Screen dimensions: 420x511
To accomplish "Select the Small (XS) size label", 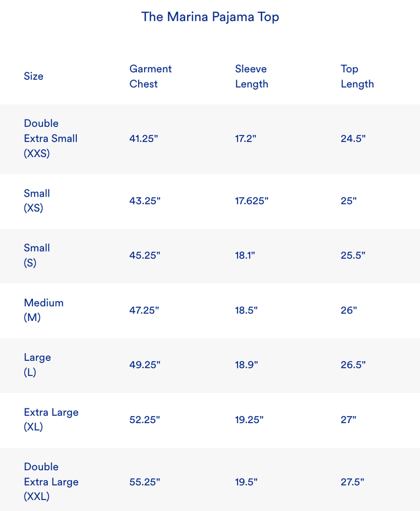I will (37, 201).
